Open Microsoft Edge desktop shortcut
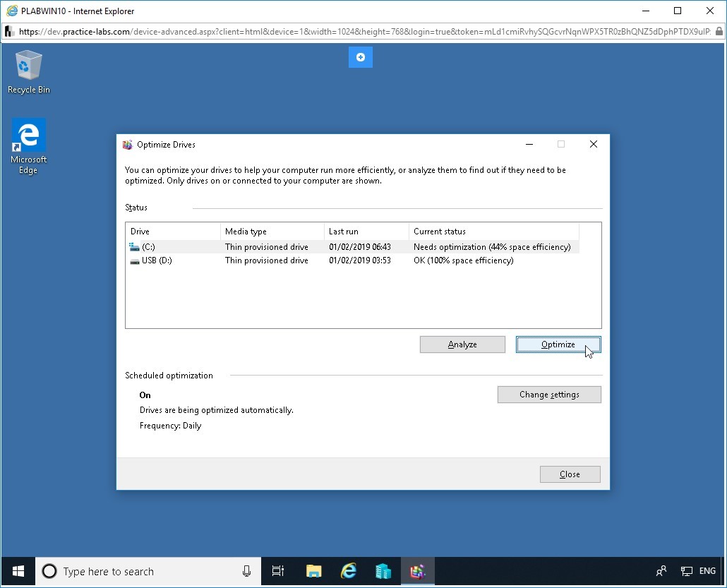 (x=28, y=146)
